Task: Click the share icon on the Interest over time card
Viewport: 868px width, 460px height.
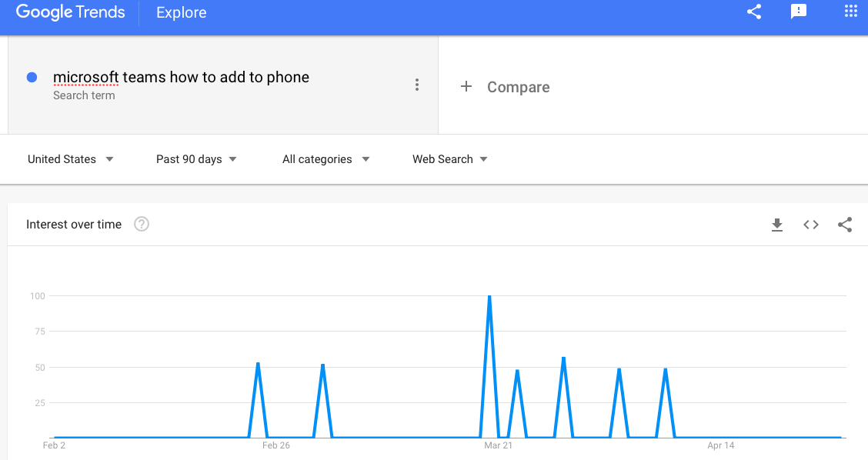Action: 845,225
